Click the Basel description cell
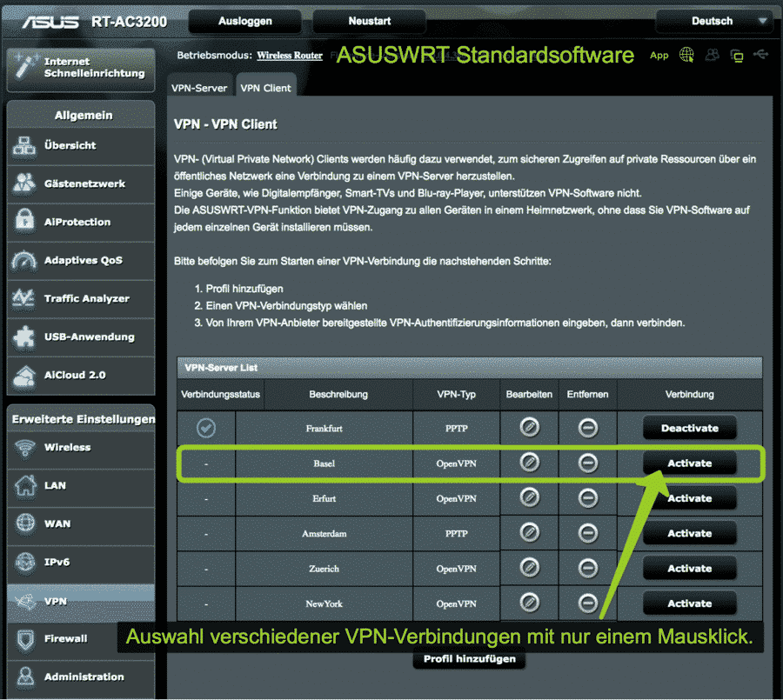783x700 pixels. pyautogui.click(x=325, y=463)
